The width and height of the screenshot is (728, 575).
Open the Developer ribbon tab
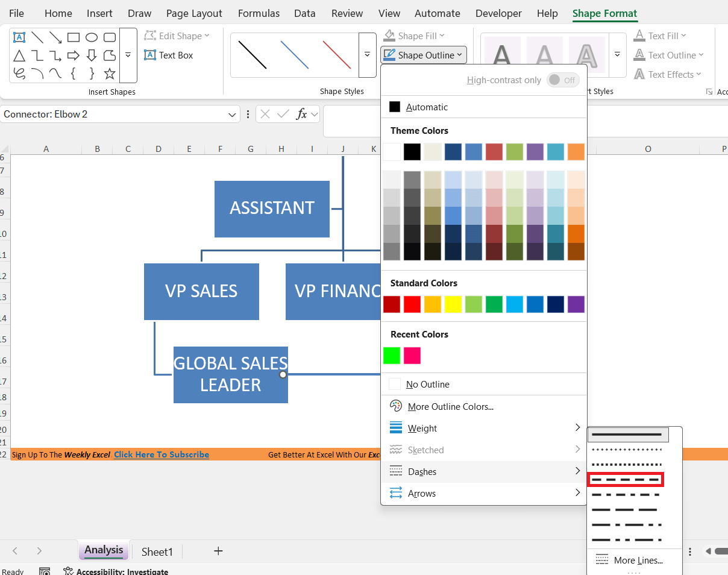pyautogui.click(x=498, y=13)
